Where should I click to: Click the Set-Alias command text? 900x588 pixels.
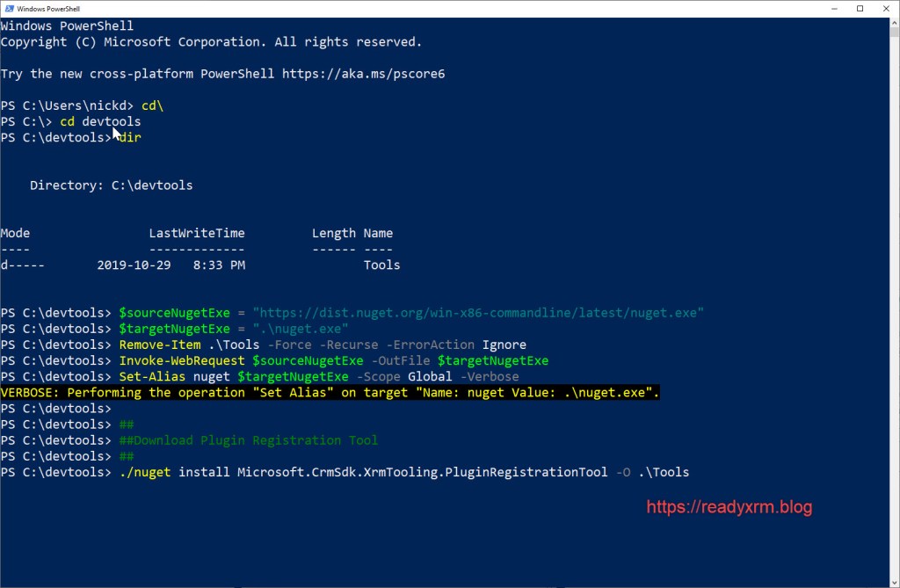[151, 376]
